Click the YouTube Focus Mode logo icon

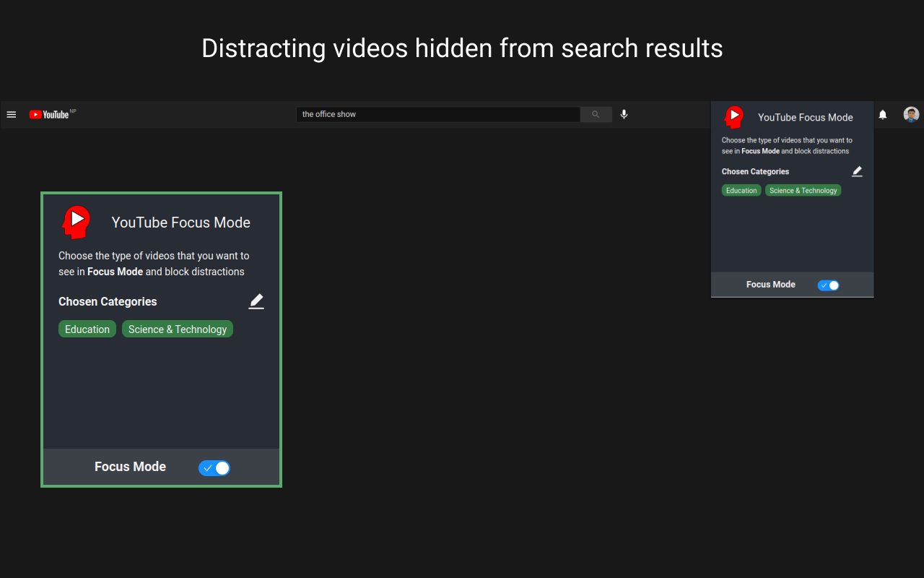click(x=76, y=222)
